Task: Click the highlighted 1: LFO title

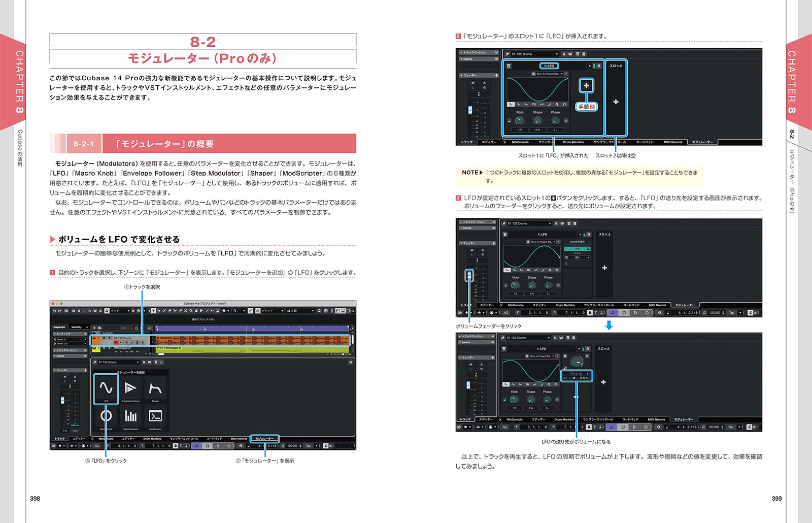Action: click(549, 66)
